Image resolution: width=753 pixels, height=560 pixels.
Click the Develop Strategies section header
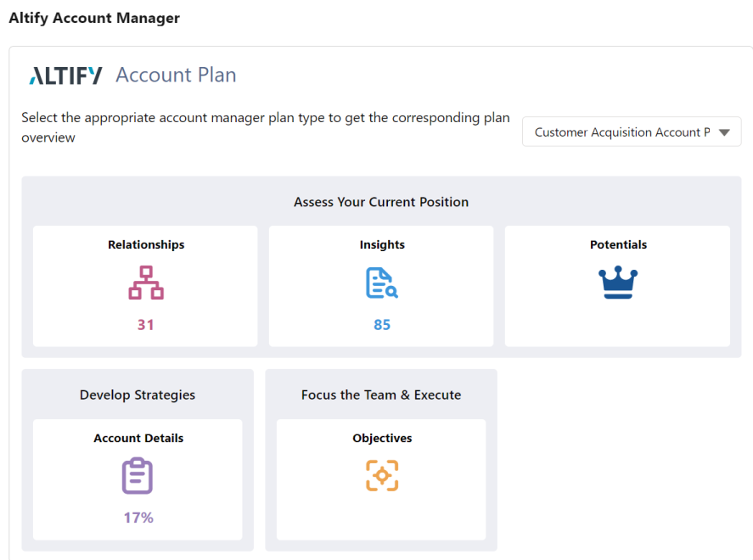pyautogui.click(x=138, y=395)
